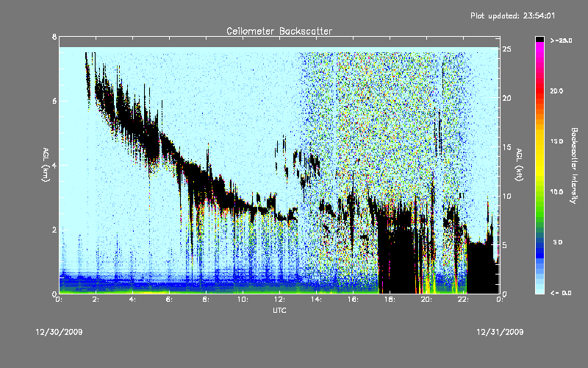Screen dimensions: 588x368
Task: Click the colorbar near the 15.0 yellow level
Action: point(539,141)
